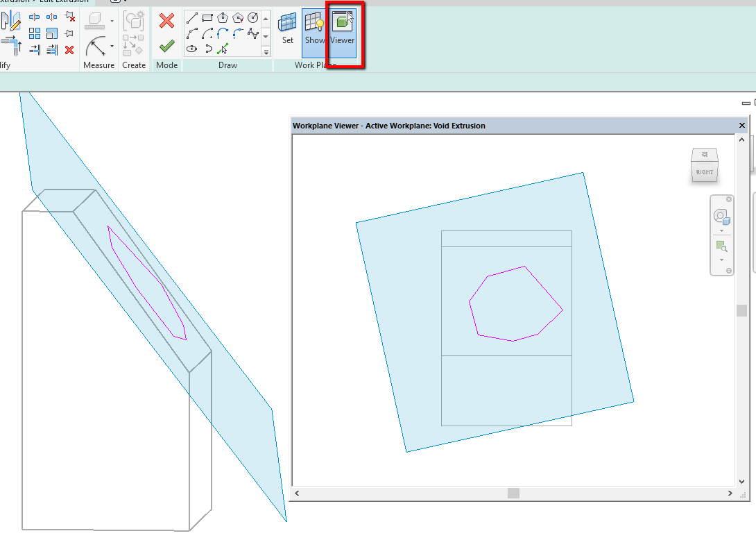
Task: Open the Measure tool dropdown arrow
Action: click(x=112, y=46)
